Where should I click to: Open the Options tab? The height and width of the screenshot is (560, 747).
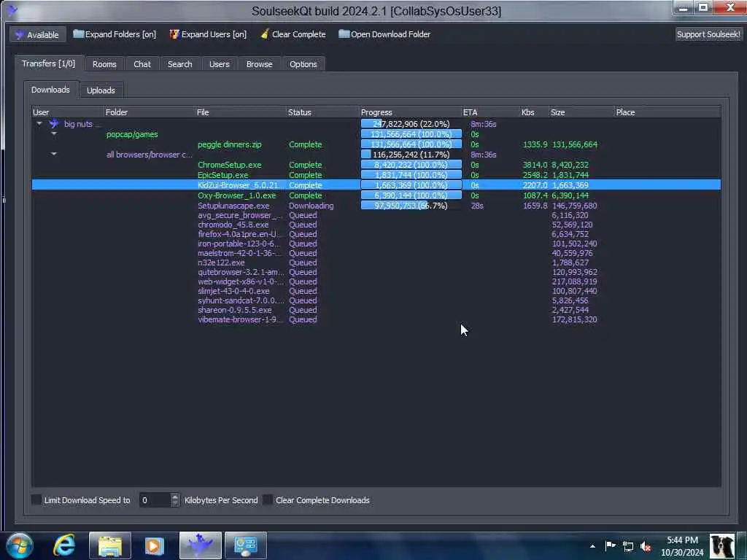303,64
